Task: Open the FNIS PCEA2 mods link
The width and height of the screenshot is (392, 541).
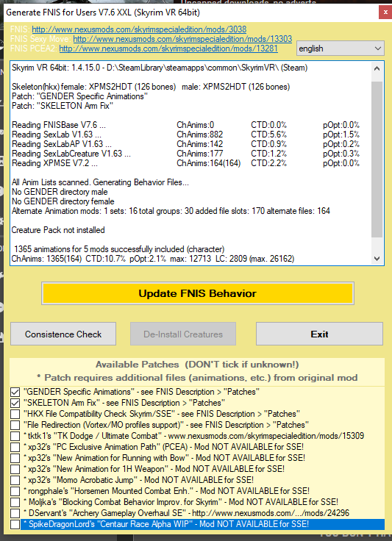Action: (x=168, y=49)
